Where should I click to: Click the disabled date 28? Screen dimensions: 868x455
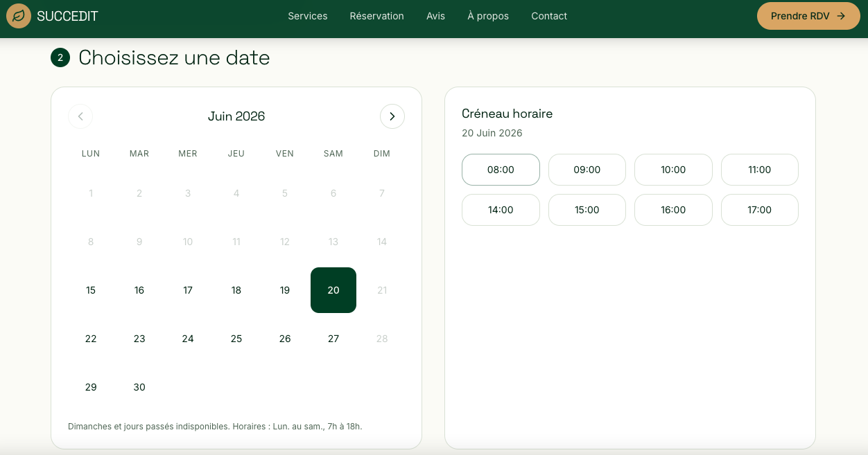(x=382, y=339)
